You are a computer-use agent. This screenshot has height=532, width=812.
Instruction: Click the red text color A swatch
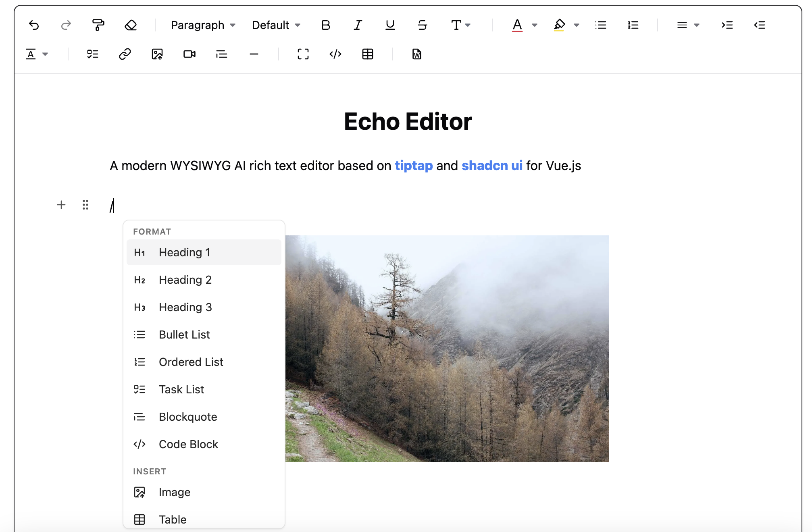517,25
